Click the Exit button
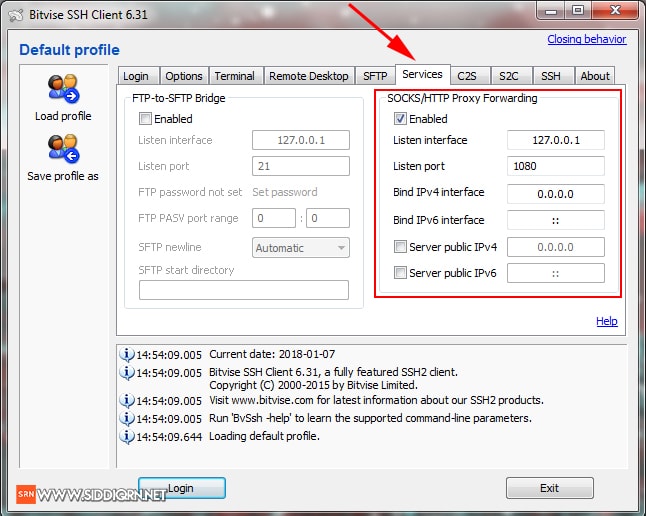The width and height of the screenshot is (646, 516). 550,488
